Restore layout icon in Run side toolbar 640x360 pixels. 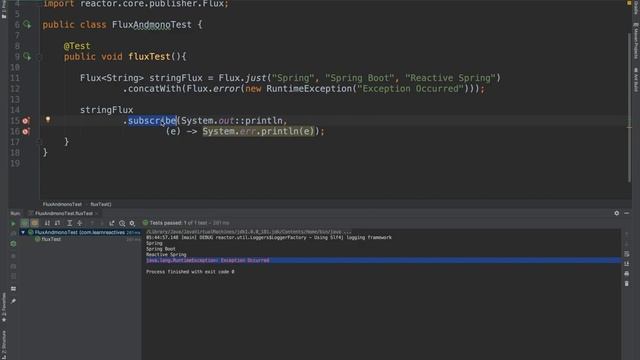tap(13, 289)
